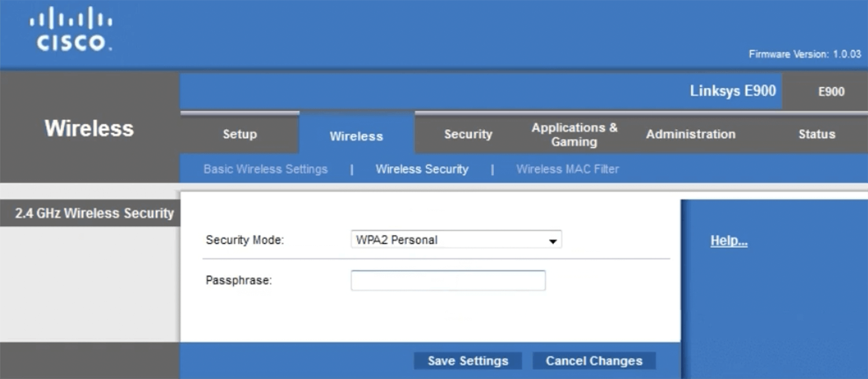Click the Security Mode field label
This screenshot has height=379, width=868.
(x=245, y=240)
